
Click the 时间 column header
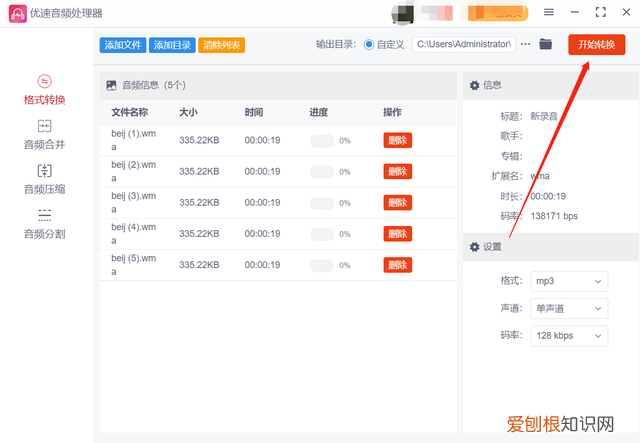coord(253,112)
